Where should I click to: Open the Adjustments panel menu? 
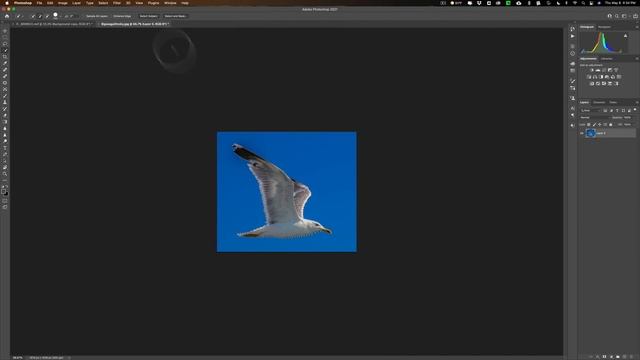[x=637, y=59]
